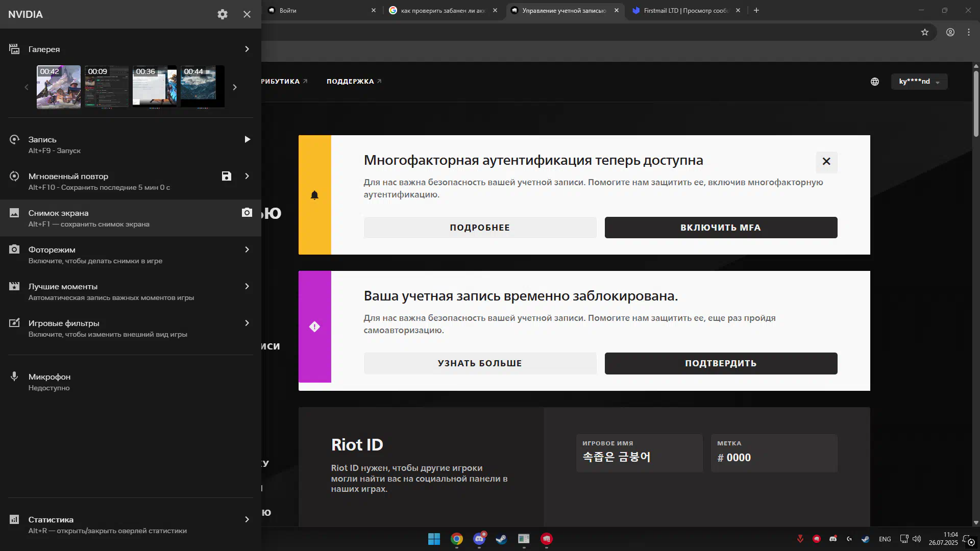Go to previous gallery thumbnails

27,87
